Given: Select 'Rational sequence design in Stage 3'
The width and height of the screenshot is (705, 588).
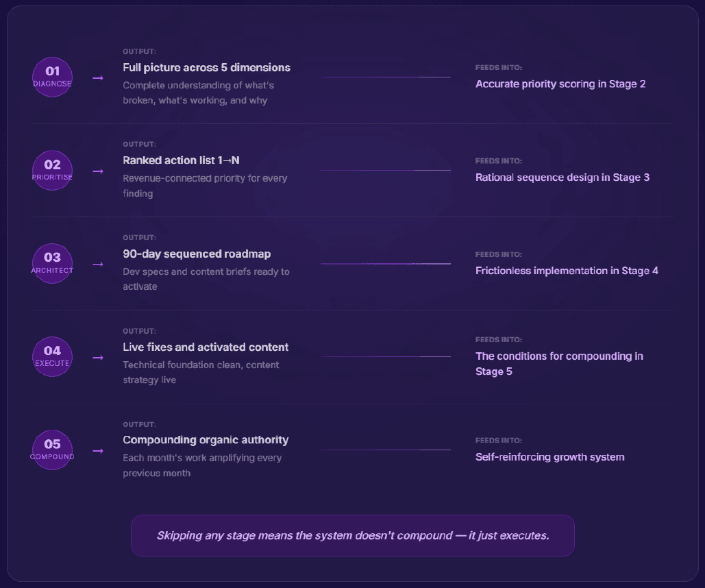Looking at the screenshot, I should pos(562,177).
